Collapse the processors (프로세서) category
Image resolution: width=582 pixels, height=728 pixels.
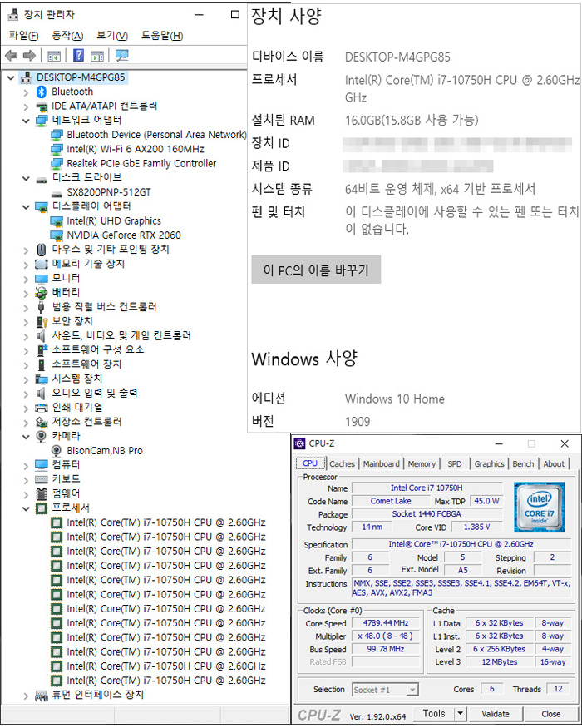(x=26, y=508)
